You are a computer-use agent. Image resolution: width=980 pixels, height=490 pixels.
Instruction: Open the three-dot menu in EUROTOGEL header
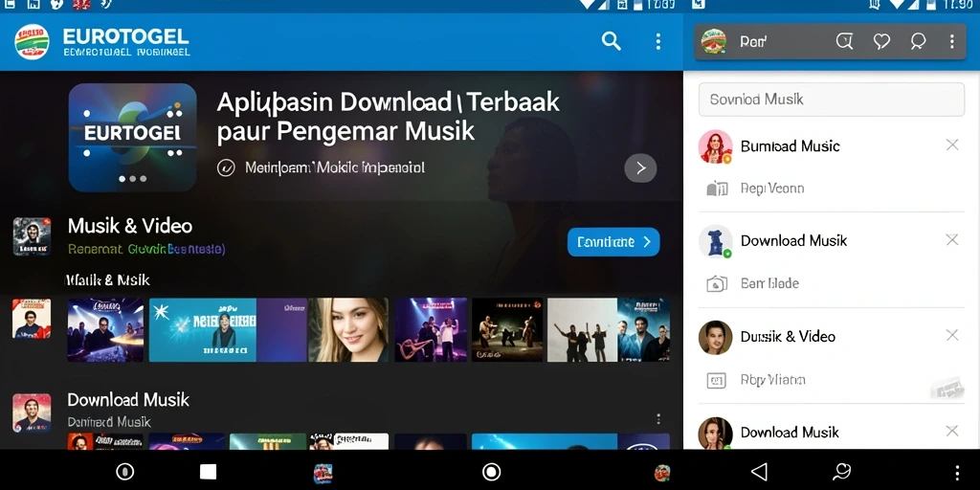point(657,41)
